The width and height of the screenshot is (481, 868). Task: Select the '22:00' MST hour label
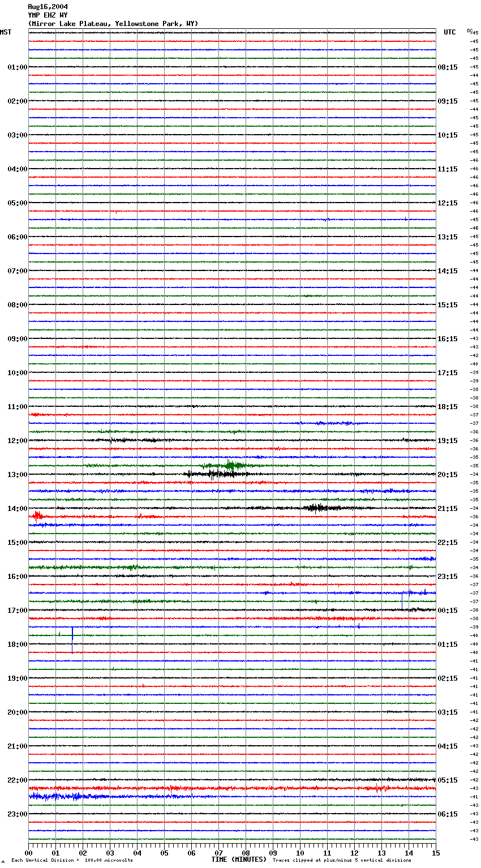click(x=18, y=780)
